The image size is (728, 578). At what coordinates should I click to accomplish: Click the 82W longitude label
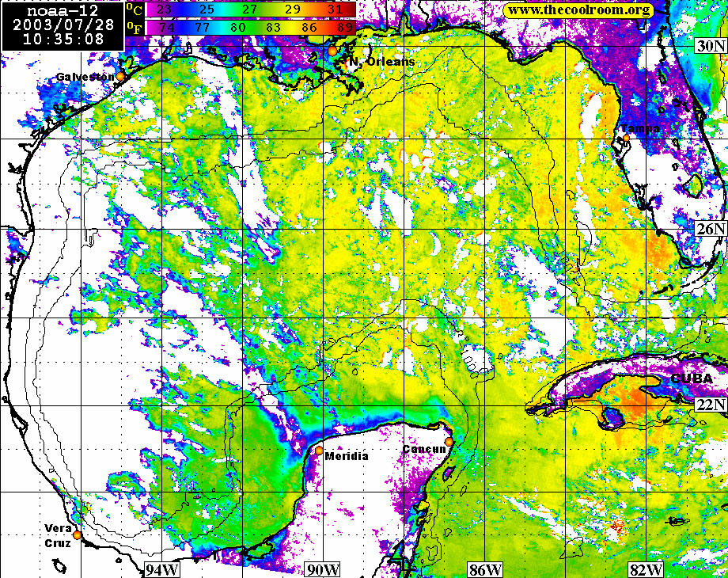click(x=646, y=570)
